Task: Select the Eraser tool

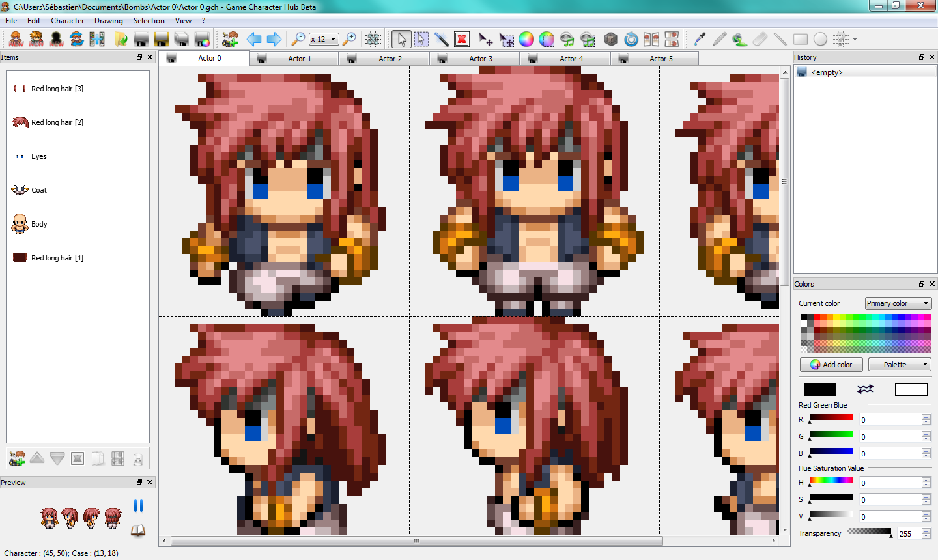Action: pos(760,39)
